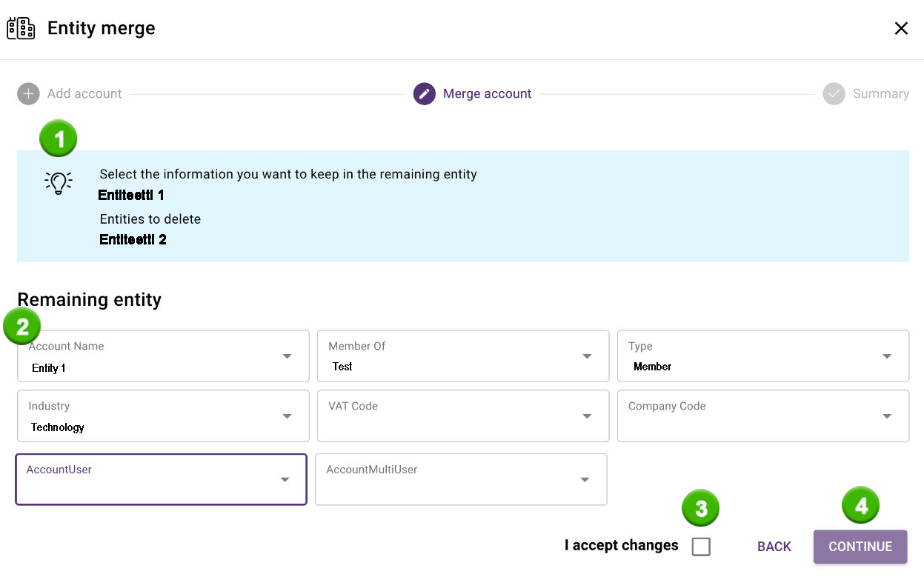Image resolution: width=924 pixels, height=577 pixels.
Task: Check the I accept changes checkbox
Action: [x=700, y=546]
